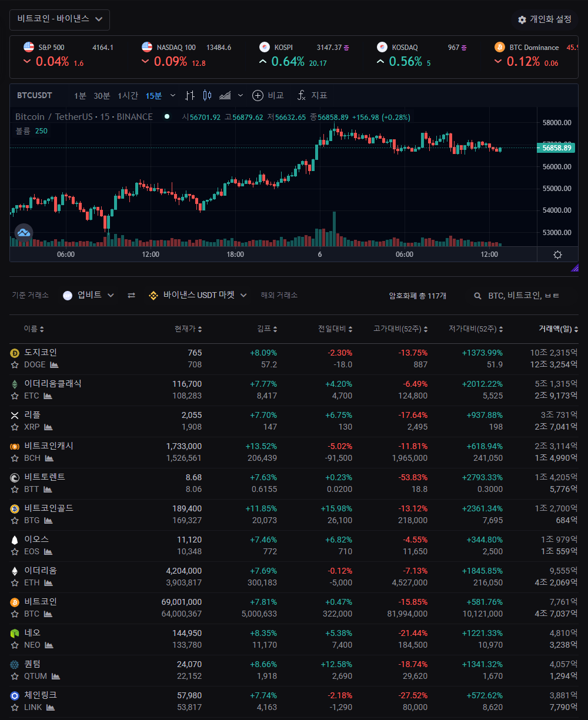Favorite ETH with its star
Viewport: 588px width, 720px height.
(15, 582)
